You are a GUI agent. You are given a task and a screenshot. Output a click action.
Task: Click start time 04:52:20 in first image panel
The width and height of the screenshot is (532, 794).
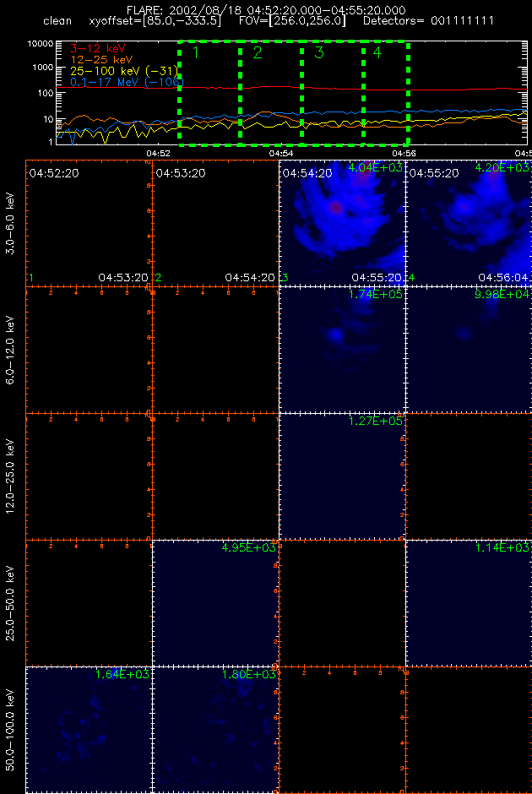coord(54,174)
